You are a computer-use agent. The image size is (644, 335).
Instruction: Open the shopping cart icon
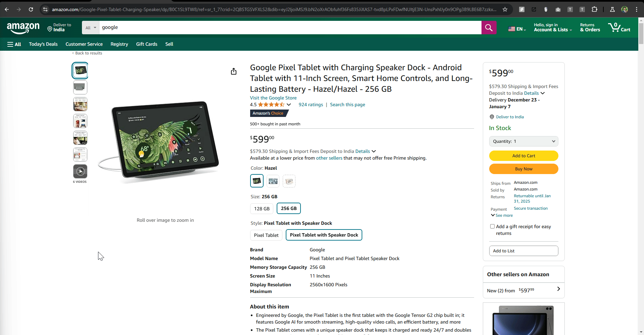pos(619,28)
